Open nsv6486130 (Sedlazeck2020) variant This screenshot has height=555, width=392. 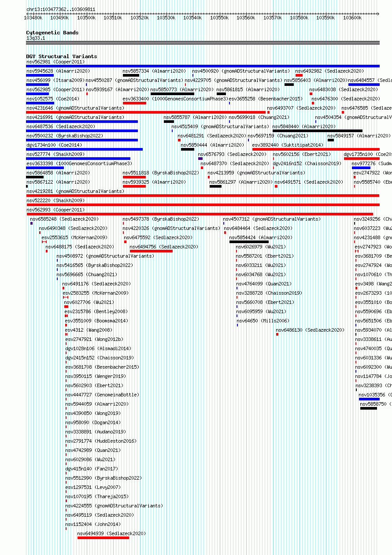tap(310, 330)
